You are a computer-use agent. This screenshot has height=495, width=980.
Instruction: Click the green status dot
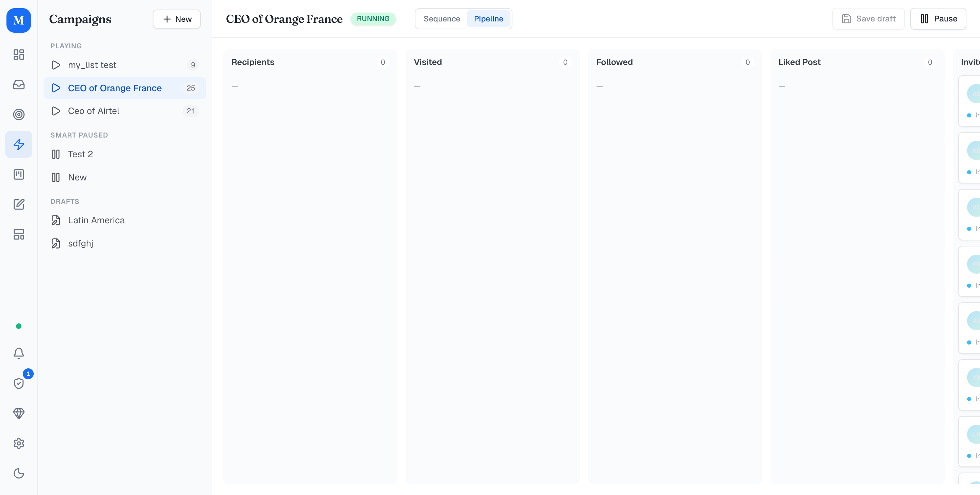(x=19, y=326)
